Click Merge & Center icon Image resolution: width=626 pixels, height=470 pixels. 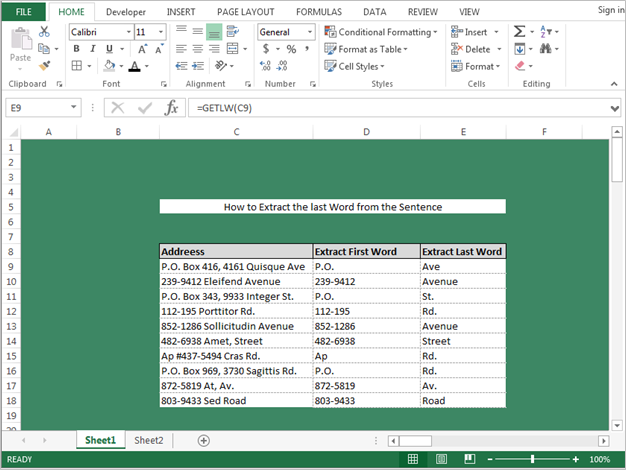(232, 49)
